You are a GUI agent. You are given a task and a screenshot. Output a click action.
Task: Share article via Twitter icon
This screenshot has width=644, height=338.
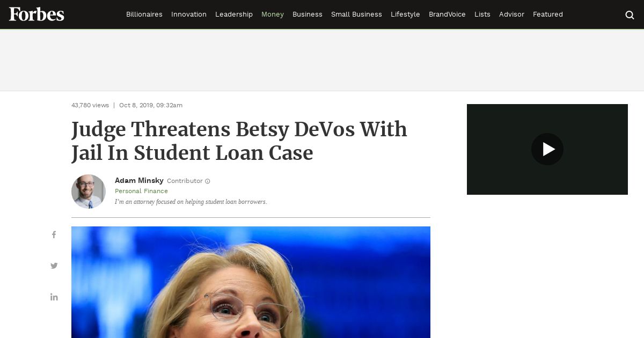(x=54, y=266)
